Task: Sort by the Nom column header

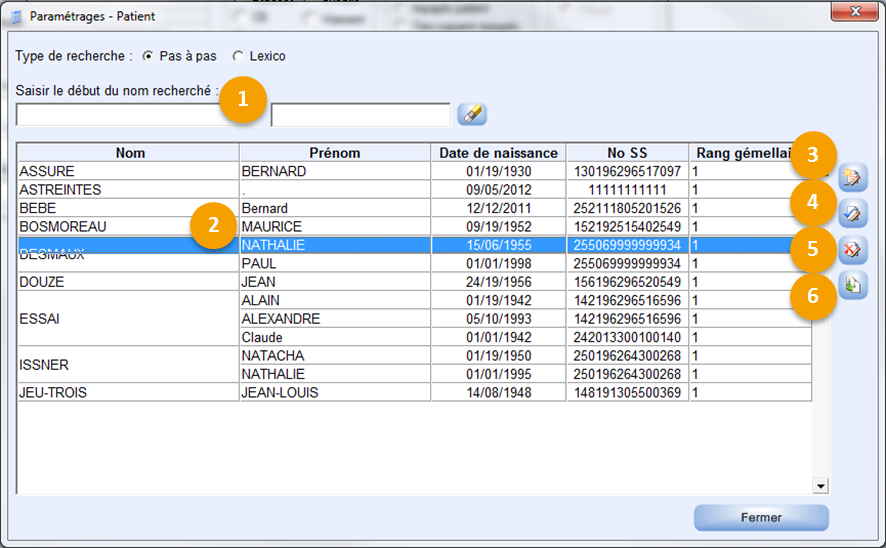Action: pyautogui.click(x=129, y=153)
